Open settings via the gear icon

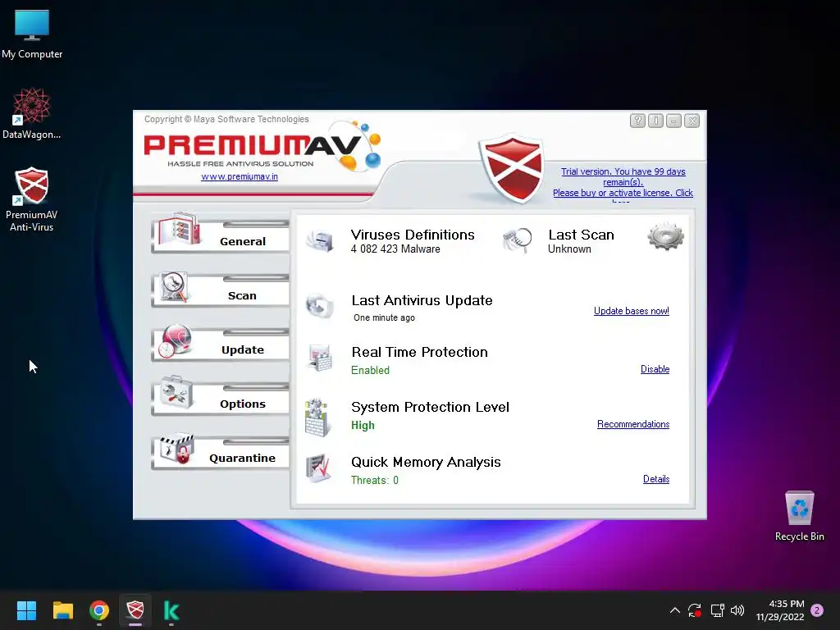coord(665,236)
